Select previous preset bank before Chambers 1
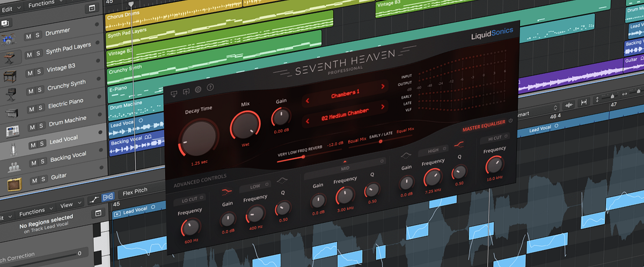The width and height of the screenshot is (644, 267). [x=307, y=100]
